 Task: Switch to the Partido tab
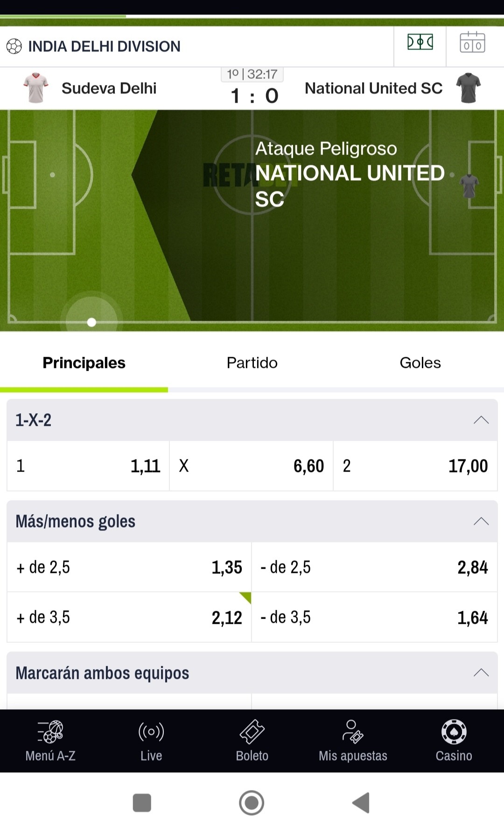point(252,363)
